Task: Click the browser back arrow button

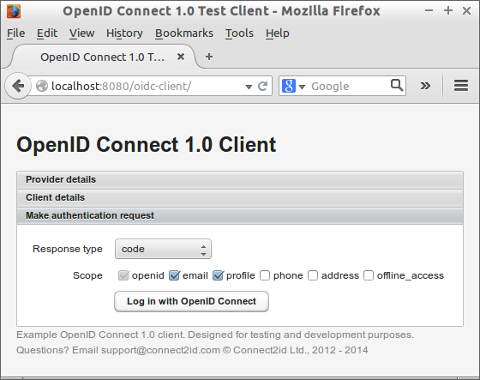Action: [x=18, y=86]
